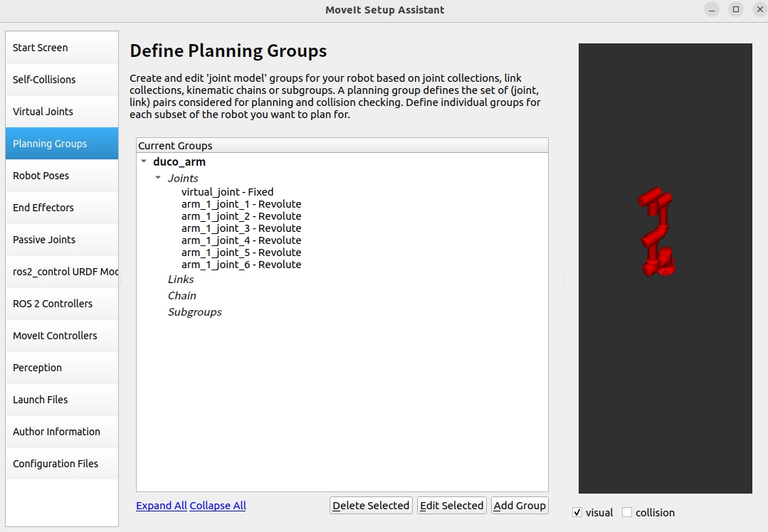This screenshot has width=768, height=532.
Task: Select arm_1_joint_4 - Revolute row
Action: tap(241, 241)
